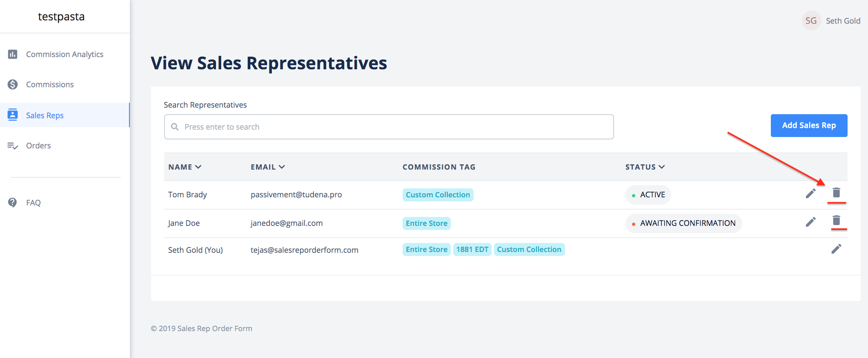Edit Seth Gold's entry via pencil icon
Screen dimensions: 868x358
pos(836,249)
